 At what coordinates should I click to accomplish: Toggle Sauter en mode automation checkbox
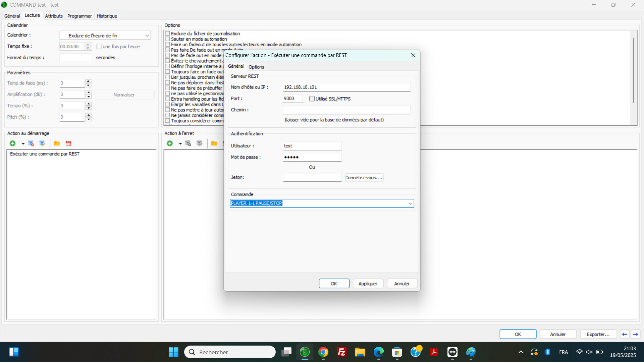pos(167,39)
